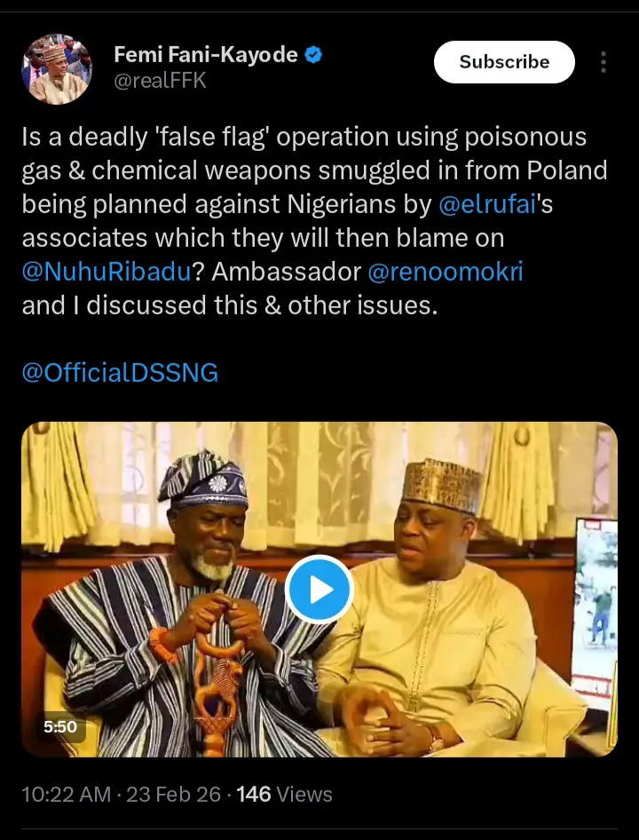Click the blue verified badge
The width and height of the screenshot is (639, 840).
tap(313, 55)
